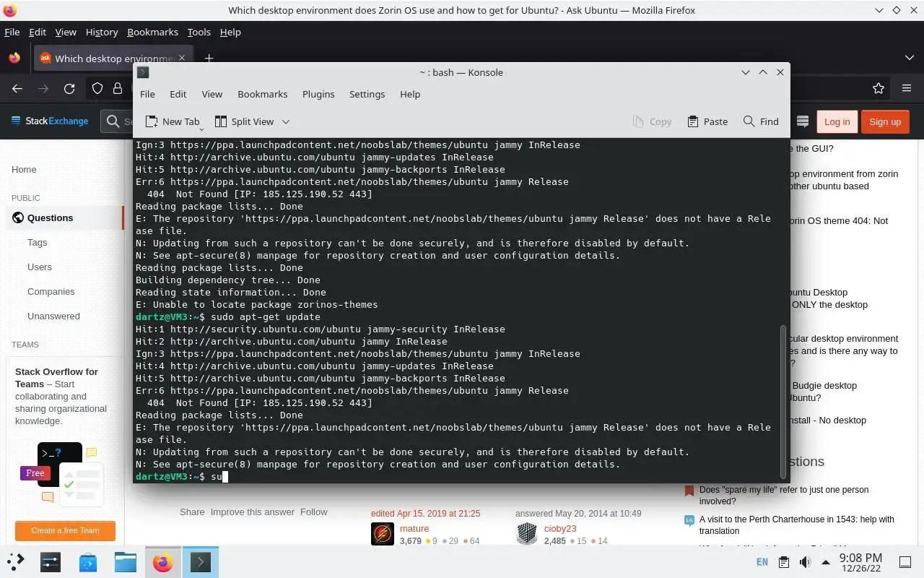Open Firefox File menu
Image resolution: width=924 pixels, height=578 pixels.
pos(12,32)
